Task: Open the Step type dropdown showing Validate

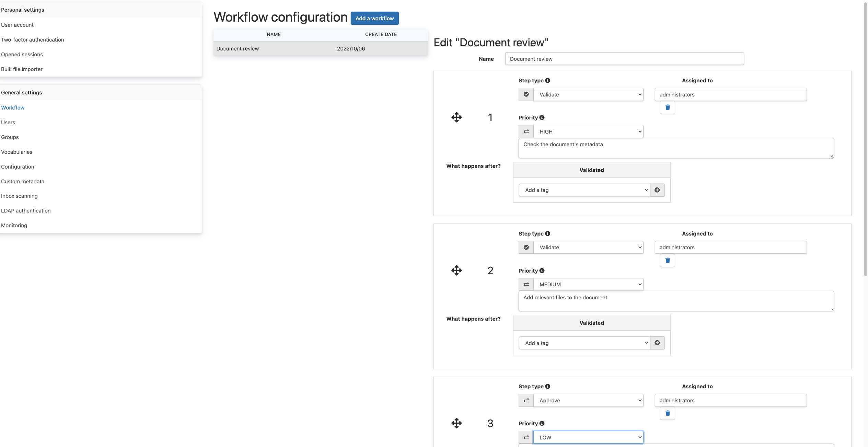Action: [588, 94]
